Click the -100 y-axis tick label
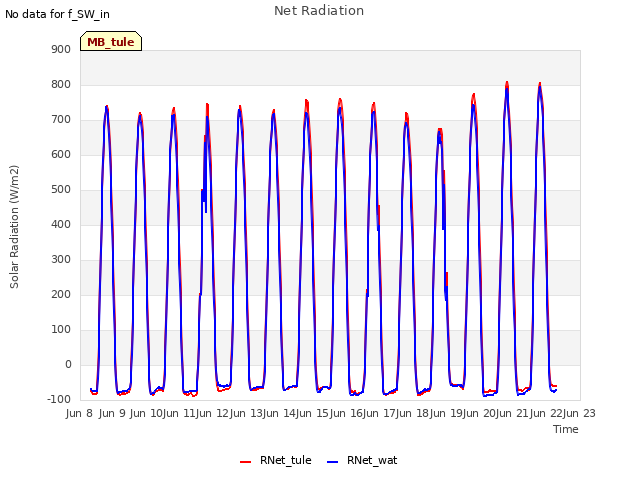The image size is (640, 480). tap(59, 399)
